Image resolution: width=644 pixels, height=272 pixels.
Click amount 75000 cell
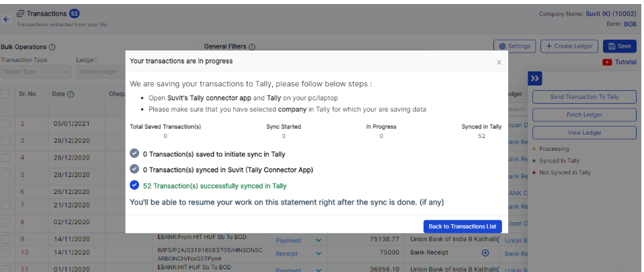[390, 252]
